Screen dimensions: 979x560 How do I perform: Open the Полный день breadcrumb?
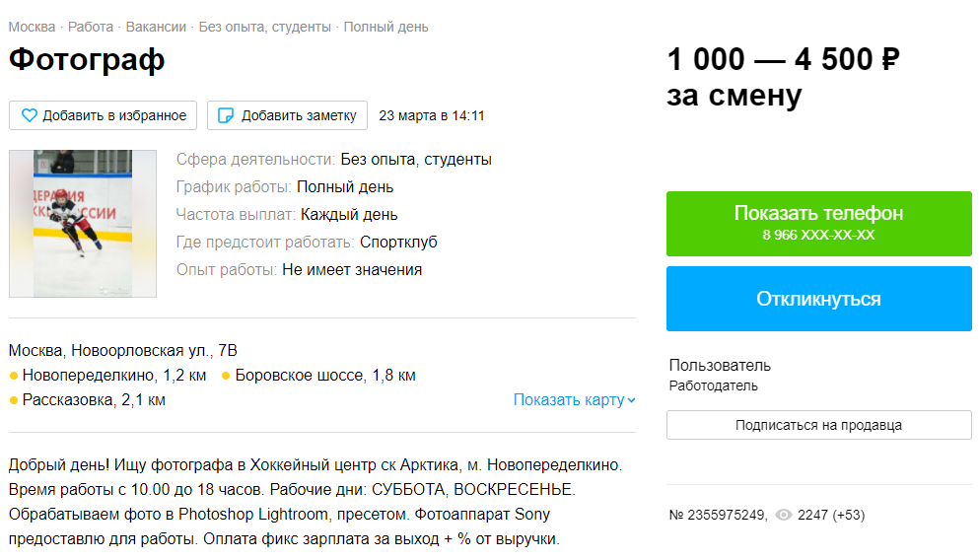coord(385,27)
